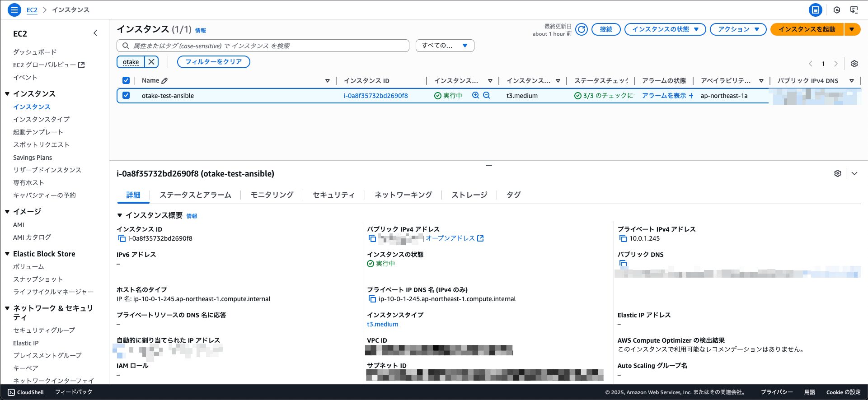Switch to the ネットワーキング tab

pyautogui.click(x=403, y=195)
